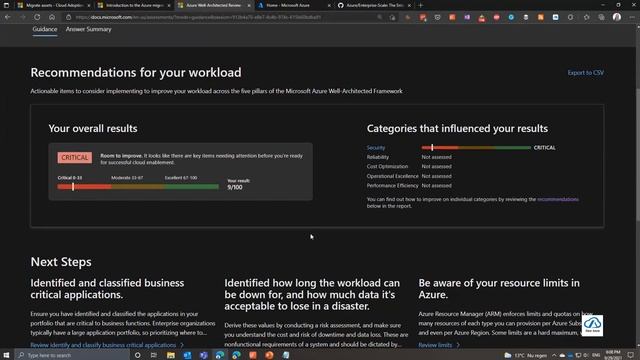
Task: Open the browser settings and more menu
Action: pyautogui.click(x=632, y=17)
